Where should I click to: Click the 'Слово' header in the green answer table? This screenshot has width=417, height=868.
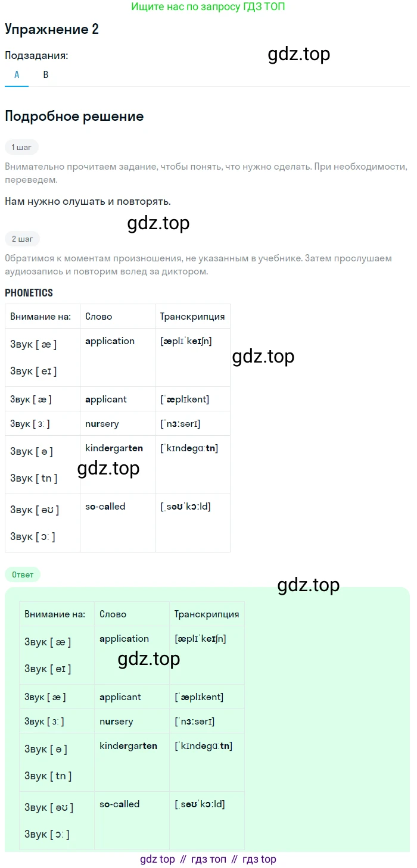pos(113,614)
